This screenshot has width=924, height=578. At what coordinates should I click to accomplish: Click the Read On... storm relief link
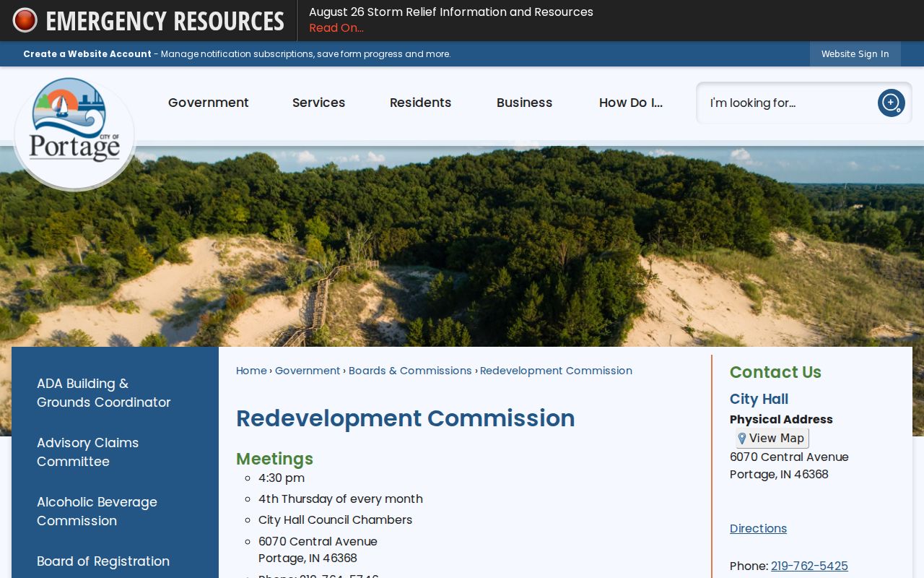[336, 28]
